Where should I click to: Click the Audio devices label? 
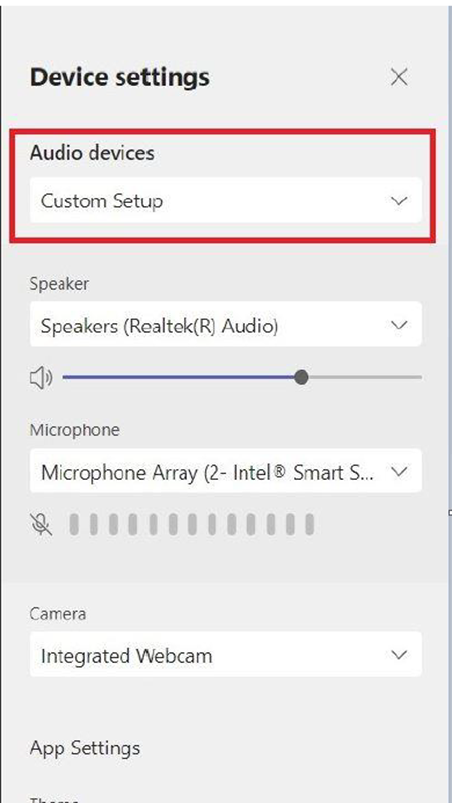pyautogui.click(x=92, y=153)
